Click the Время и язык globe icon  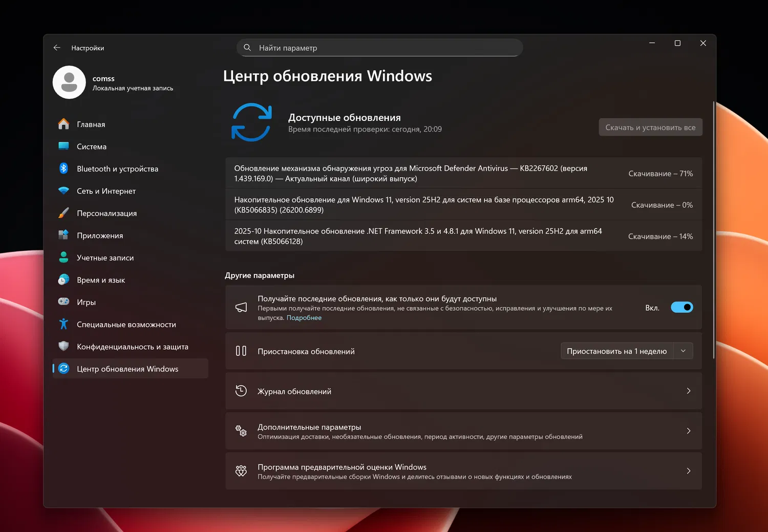click(x=63, y=280)
